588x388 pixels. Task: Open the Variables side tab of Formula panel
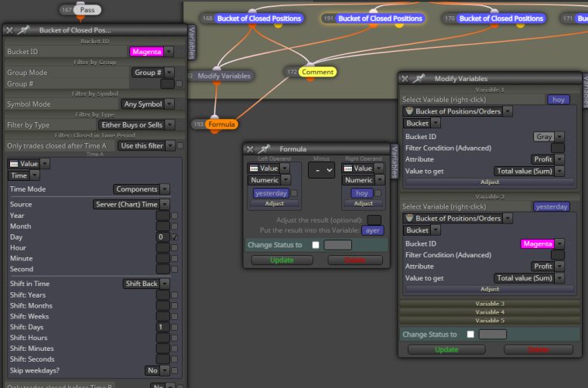pyautogui.click(x=395, y=162)
